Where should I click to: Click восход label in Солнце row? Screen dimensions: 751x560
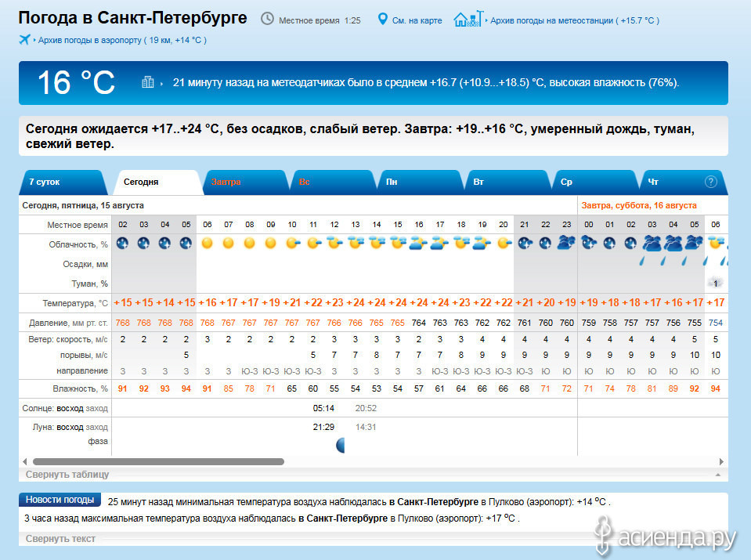(70, 409)
